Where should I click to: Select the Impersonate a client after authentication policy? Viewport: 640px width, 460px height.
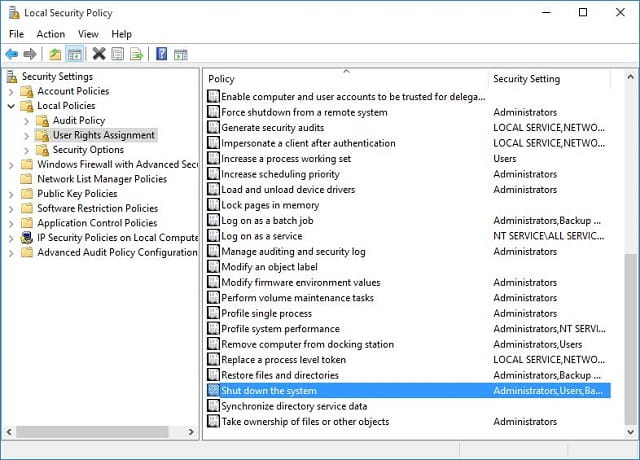pos(408,143)
